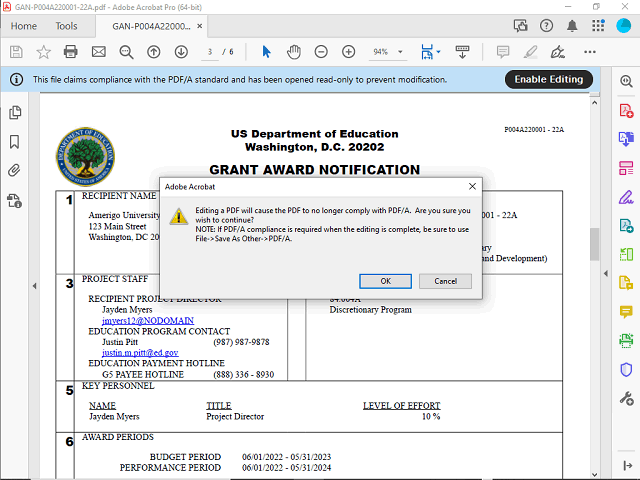
Task: Open zoom level dropdown arrow
Action: pos(400,52)
